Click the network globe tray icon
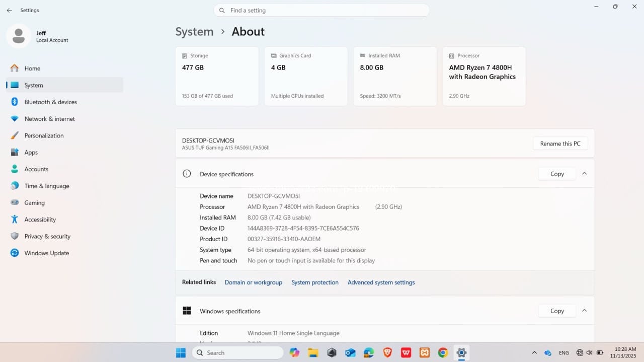644x362 pixels. [580, 353]
